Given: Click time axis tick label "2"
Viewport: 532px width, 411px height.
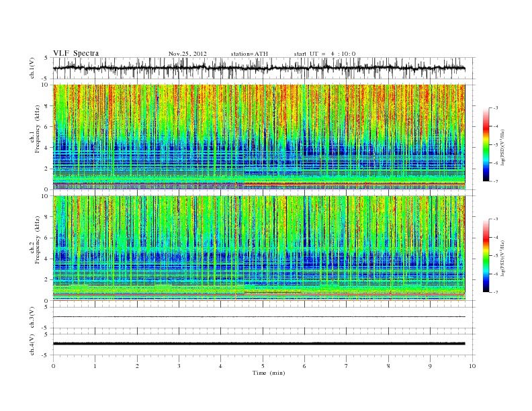Looking at the screenshot, I should click(x=137, y=366).
